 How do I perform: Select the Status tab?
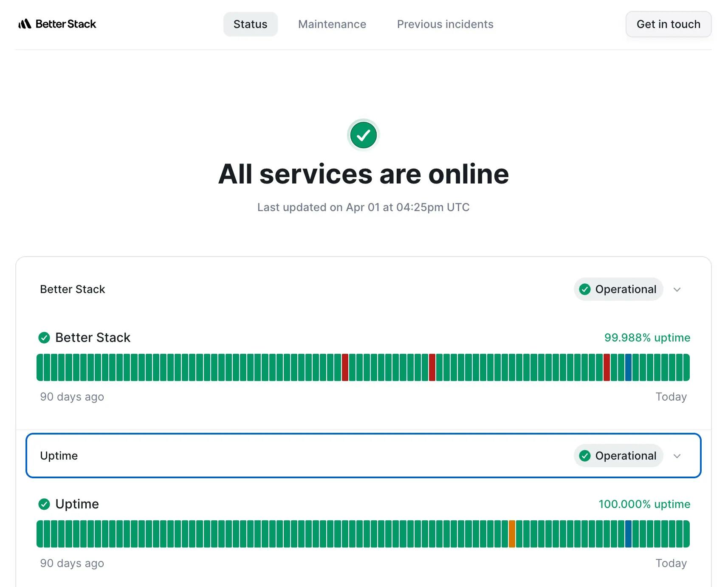tap(251, 24)
